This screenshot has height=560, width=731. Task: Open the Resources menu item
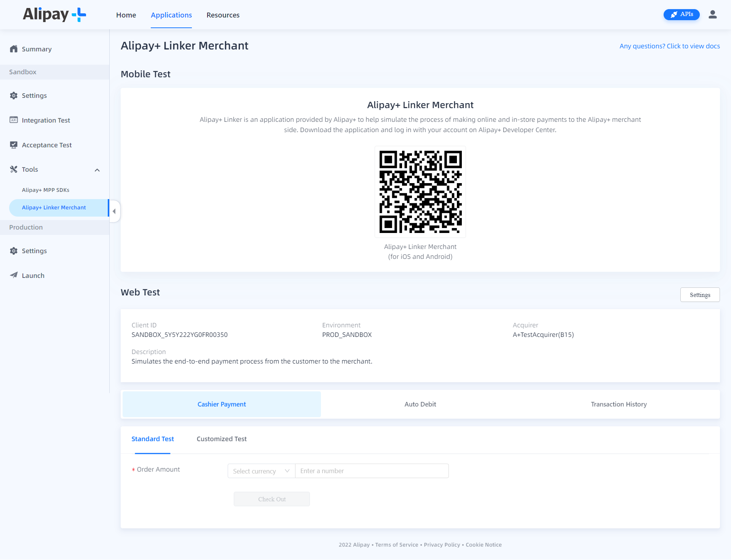tap(223, 15)
